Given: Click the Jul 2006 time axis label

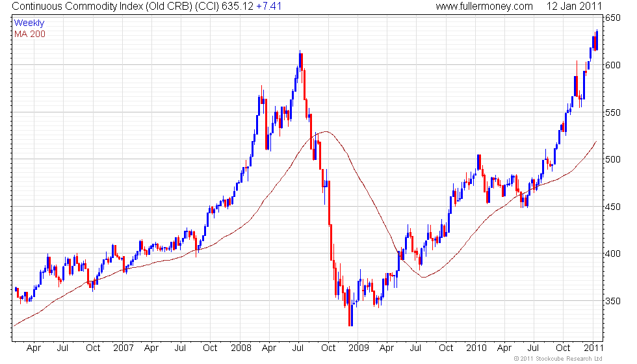Looking at the screenshot, I should [62, 348].
